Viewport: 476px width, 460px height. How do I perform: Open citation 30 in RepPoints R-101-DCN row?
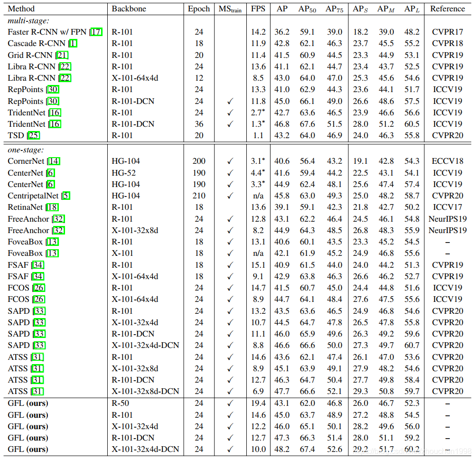click(53, 101)
